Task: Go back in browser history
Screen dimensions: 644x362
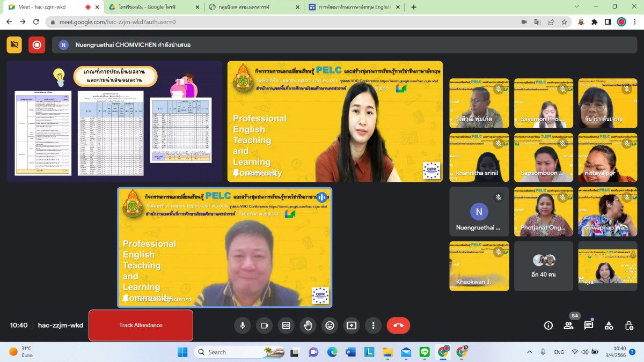Action: pos(9,22)
